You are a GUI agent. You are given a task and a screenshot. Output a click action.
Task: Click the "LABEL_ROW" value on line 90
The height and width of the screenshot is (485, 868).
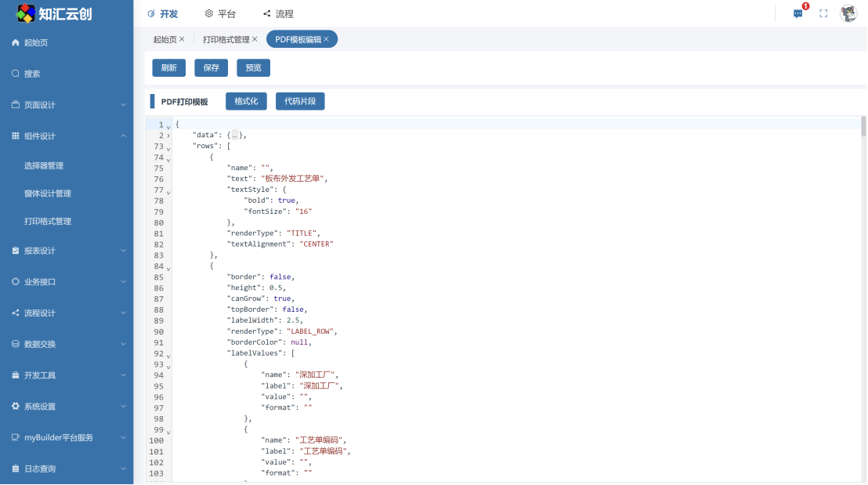click(x=310, y=331)
